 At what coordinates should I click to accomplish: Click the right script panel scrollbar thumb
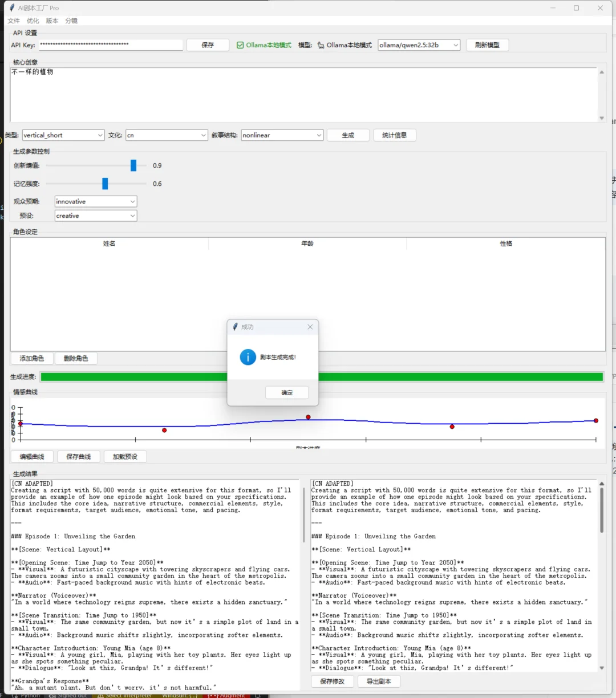point(602,510)
